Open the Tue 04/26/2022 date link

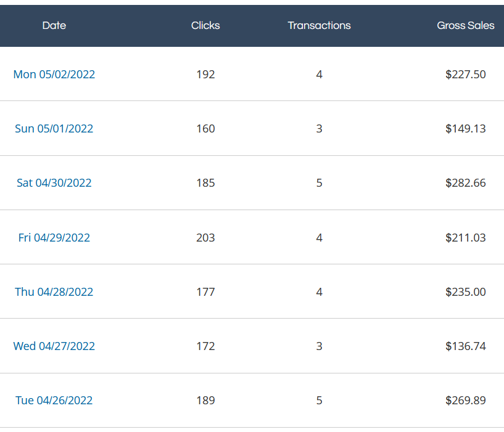tap(54, 400)
